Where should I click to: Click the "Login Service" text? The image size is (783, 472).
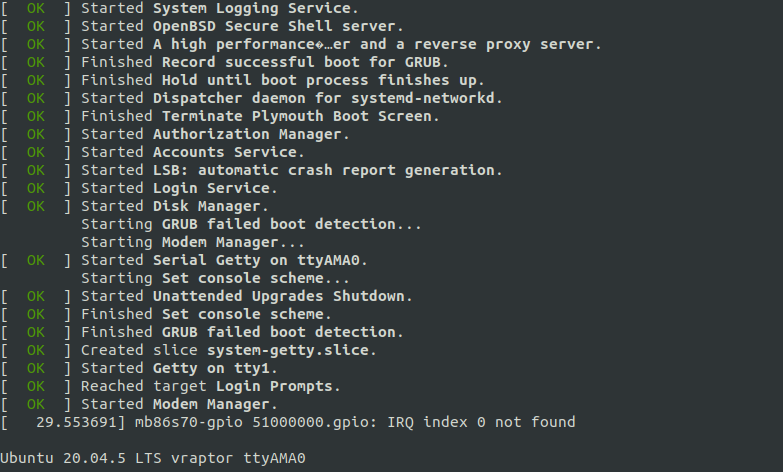tap(211, 188)
